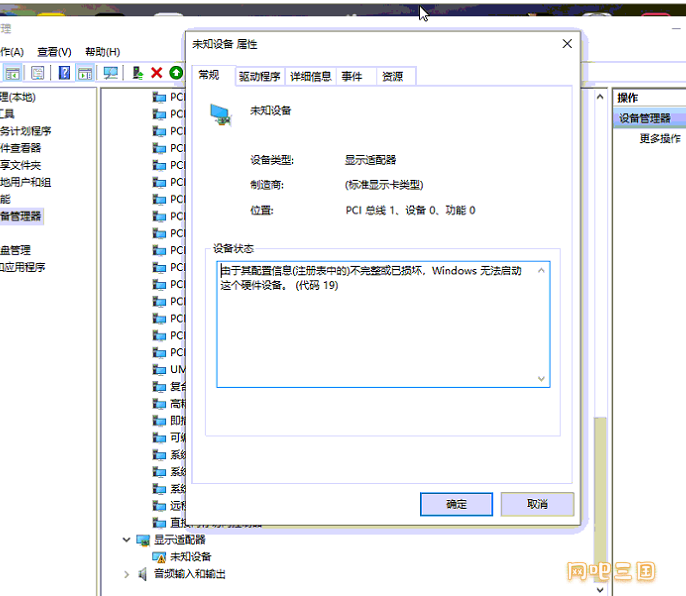Image resolution: width=686 pixels, height=596 pixels.
Task: Click the show/hide action pane toolbar icon
Action: pyautogui.click(x=85, y=73)
